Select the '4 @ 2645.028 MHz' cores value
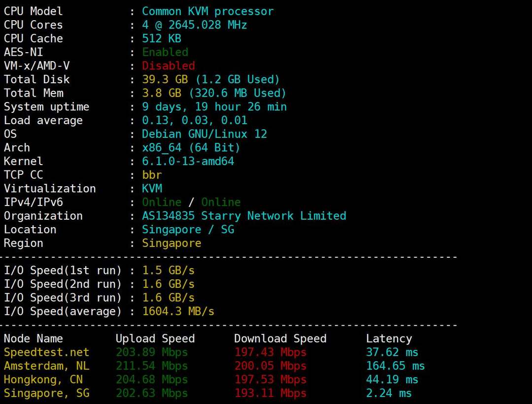The height and width of the screenshot is (404, 532). click(x=195, y=25)
